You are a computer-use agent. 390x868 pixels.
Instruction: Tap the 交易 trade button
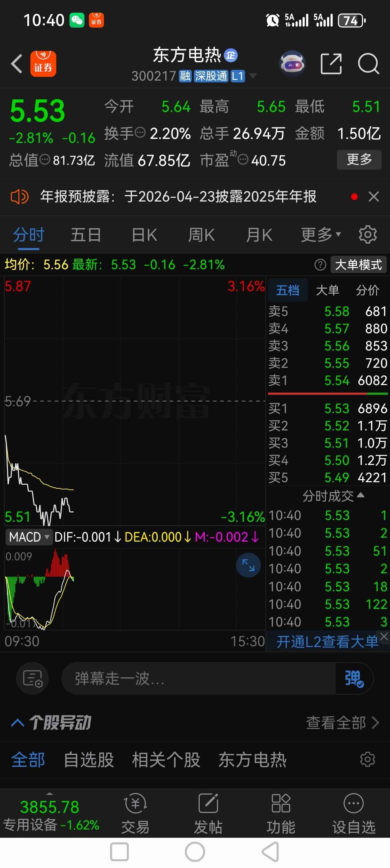135,814
